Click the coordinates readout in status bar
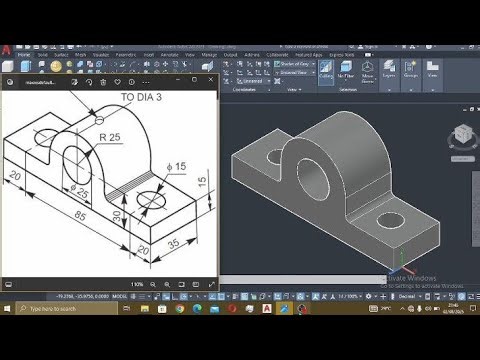The image size is (480, 360). click(x=82, y=296)
